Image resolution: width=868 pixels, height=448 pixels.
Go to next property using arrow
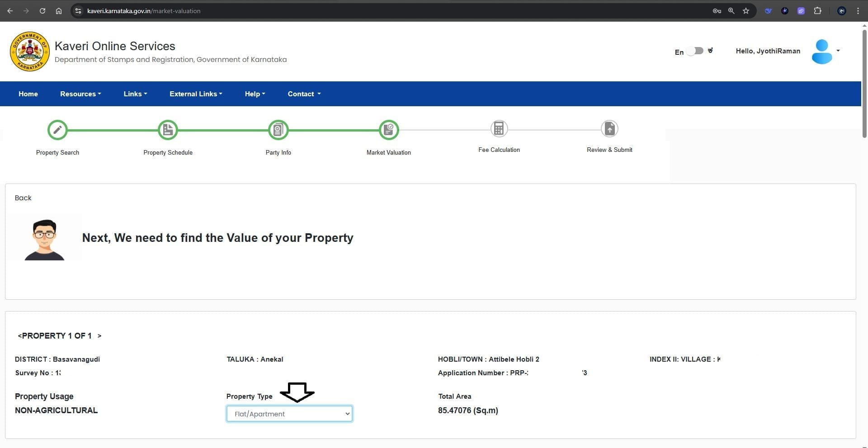(x=99, y=336)
